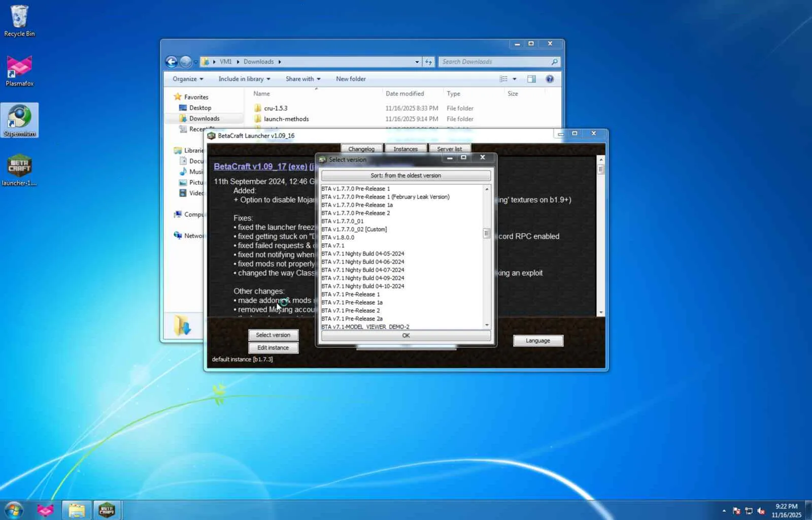This screenshot has width=812, height=520.
Task: Select Downloads in the navigation pane
Action: 204,118
